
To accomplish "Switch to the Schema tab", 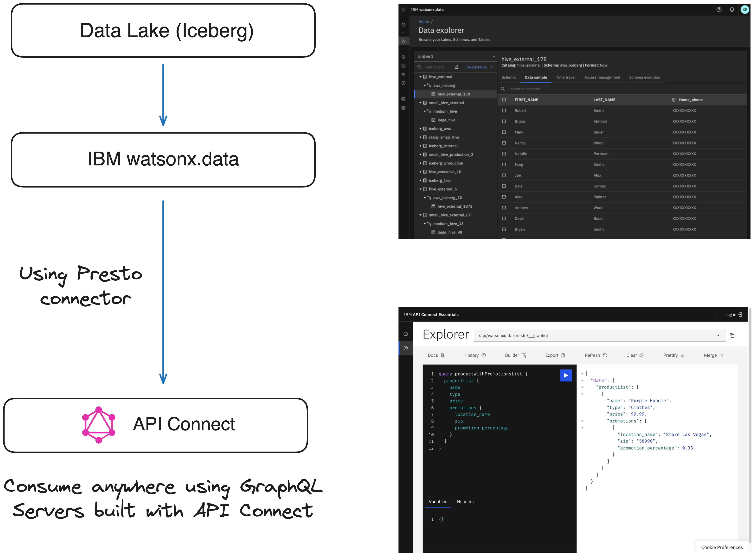I will (x=508, y=78).
